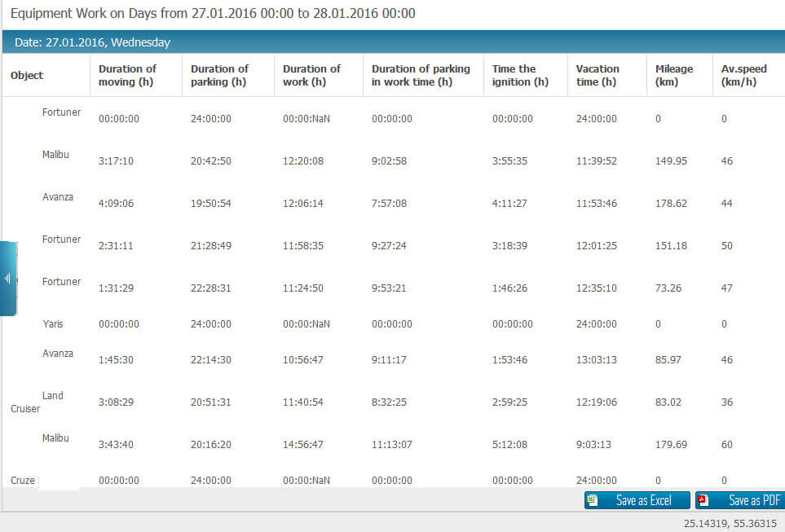Click the green Excel icon
The width and height of the screenshot is (785, 532).
593,500
